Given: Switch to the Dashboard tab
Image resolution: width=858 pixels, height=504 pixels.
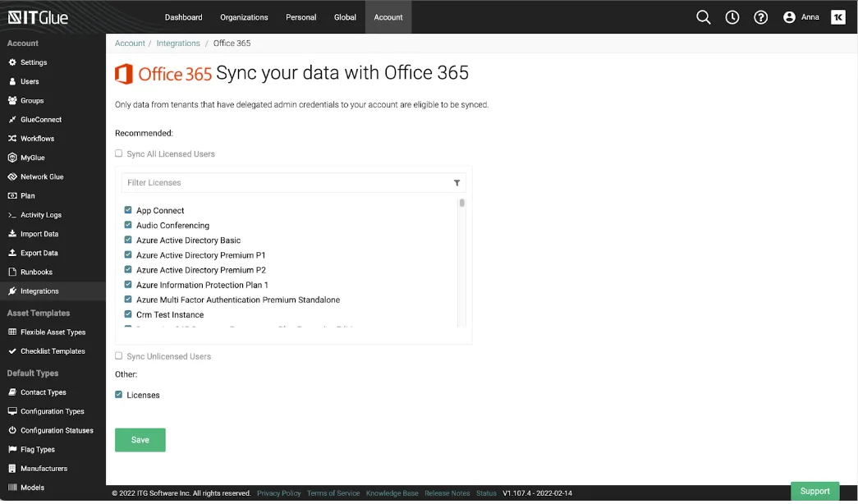Looking at the screenshot, I should (183, 17).
